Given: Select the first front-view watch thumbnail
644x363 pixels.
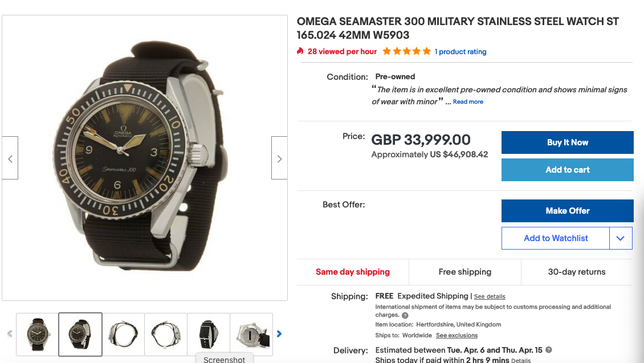Looking at the screenshot, I should tap(38, 334).
